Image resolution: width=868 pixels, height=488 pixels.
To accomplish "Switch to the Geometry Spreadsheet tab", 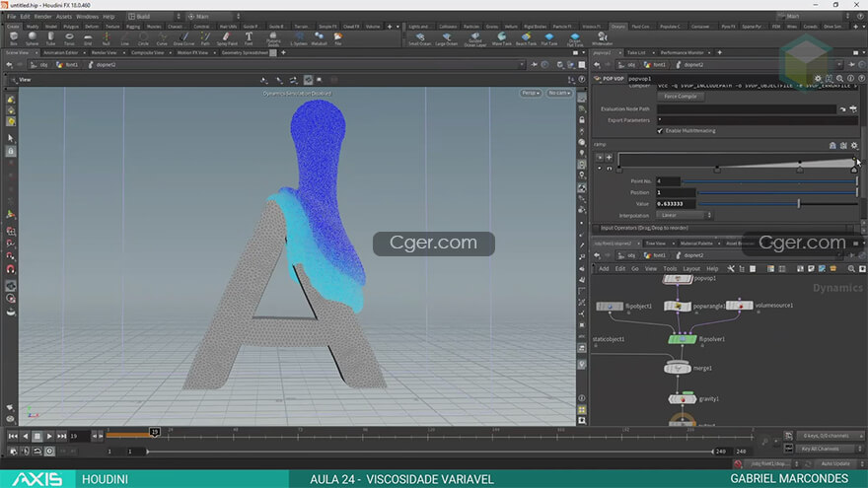I will (245, 52).
